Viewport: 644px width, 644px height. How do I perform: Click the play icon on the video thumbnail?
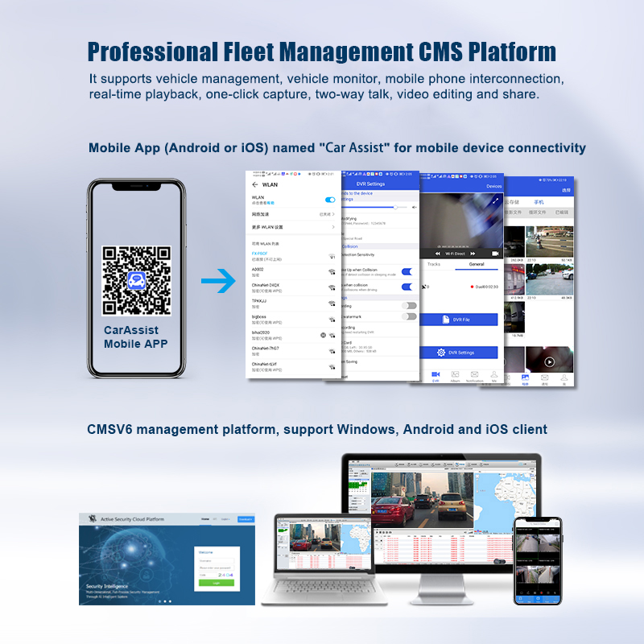click(x=549, y=361)
